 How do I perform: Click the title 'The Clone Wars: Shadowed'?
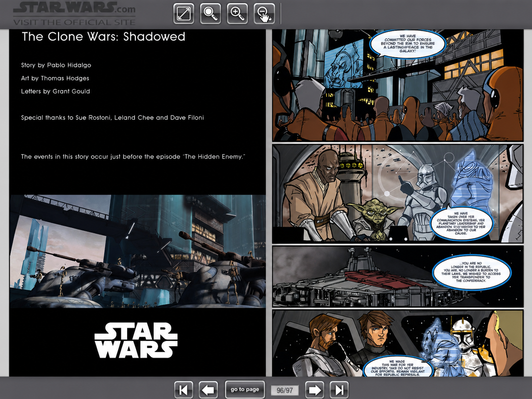(x=103, y=37)
